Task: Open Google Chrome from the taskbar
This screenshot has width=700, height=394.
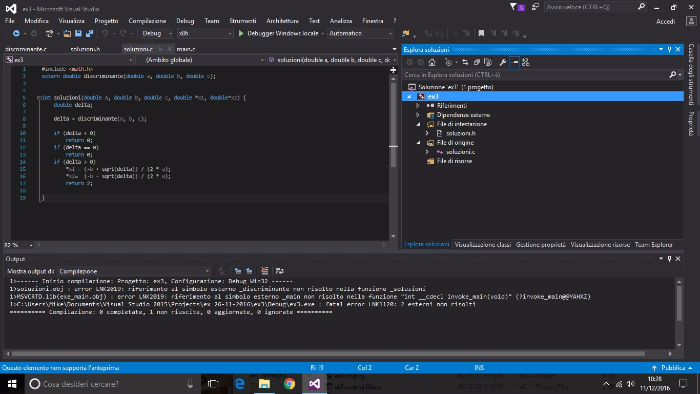Action: [289, 384]
